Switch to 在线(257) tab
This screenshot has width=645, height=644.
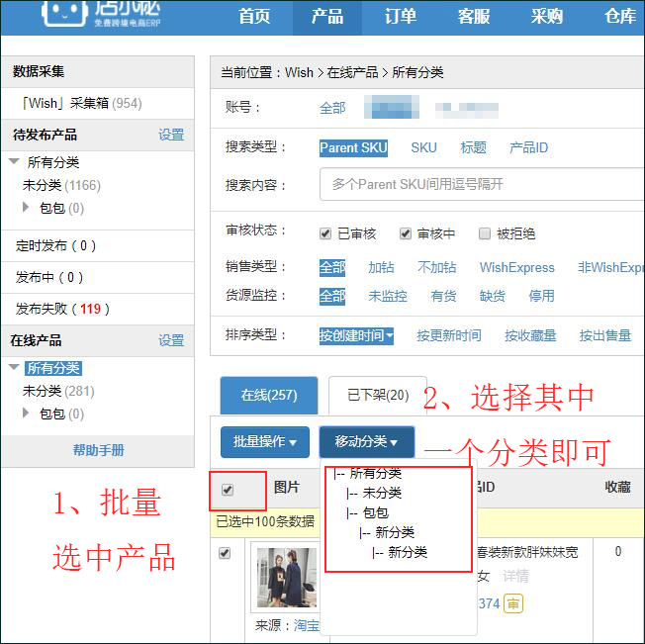[x=269, y=395]
